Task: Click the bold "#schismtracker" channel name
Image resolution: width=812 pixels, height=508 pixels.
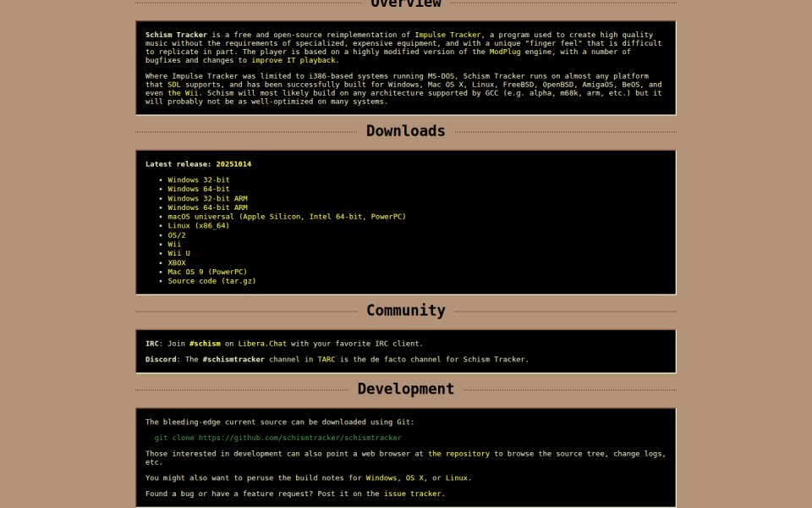Action: pyautogui.click(x=233, y=359)
